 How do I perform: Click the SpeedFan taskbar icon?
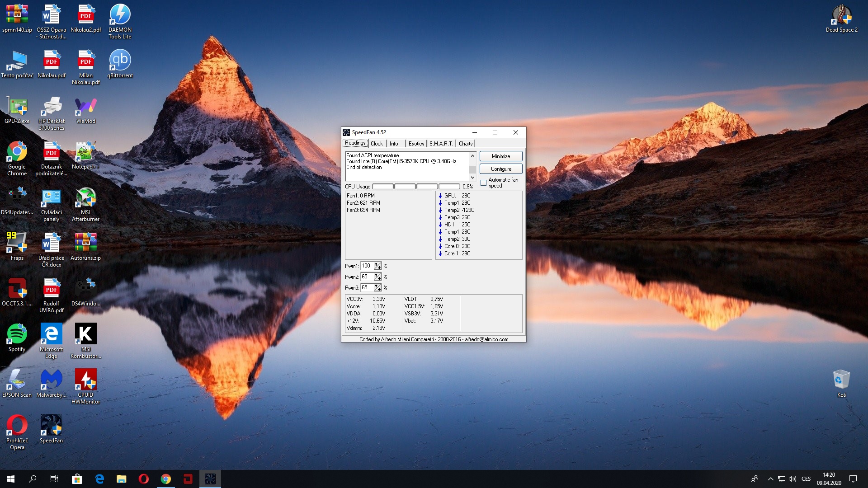(210, 479)
